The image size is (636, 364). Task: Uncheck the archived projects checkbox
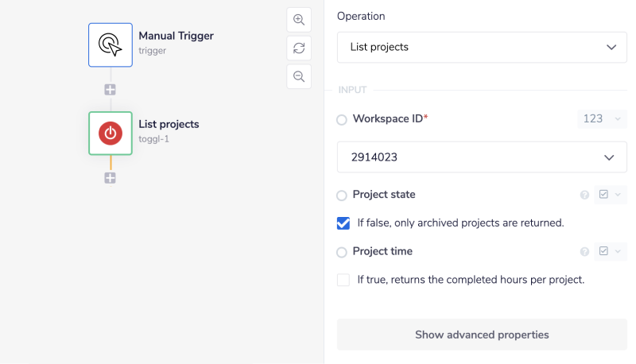343,223
